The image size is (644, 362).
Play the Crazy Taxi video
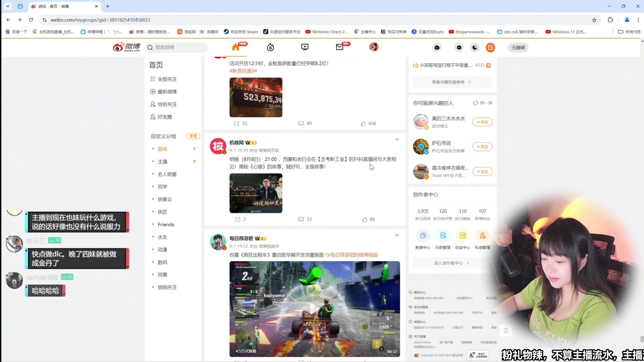315,309
